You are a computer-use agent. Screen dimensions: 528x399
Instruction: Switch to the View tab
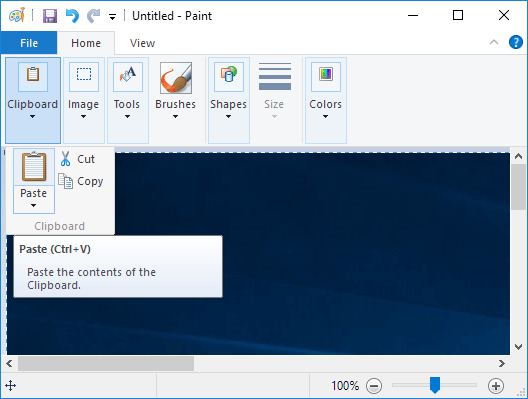[142, 43]
